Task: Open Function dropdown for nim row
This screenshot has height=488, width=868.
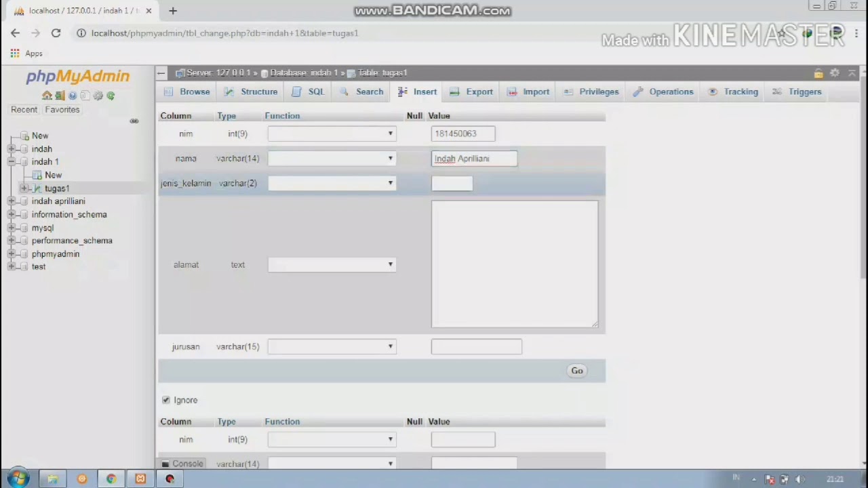Action: point(332,134)
